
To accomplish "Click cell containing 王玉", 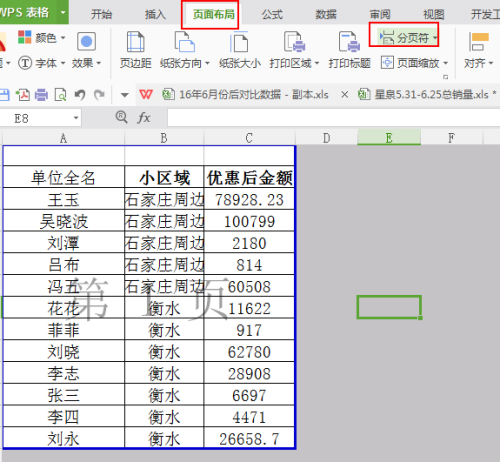I will 63,199.
